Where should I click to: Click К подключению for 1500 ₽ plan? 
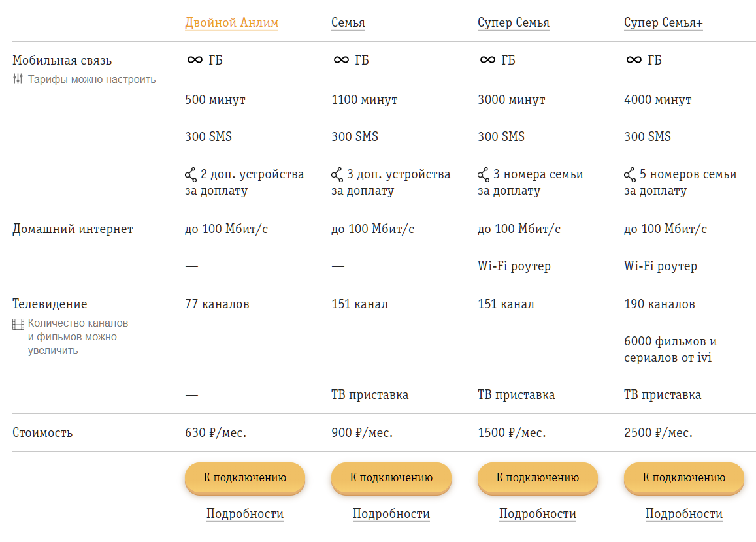(538, 478)
